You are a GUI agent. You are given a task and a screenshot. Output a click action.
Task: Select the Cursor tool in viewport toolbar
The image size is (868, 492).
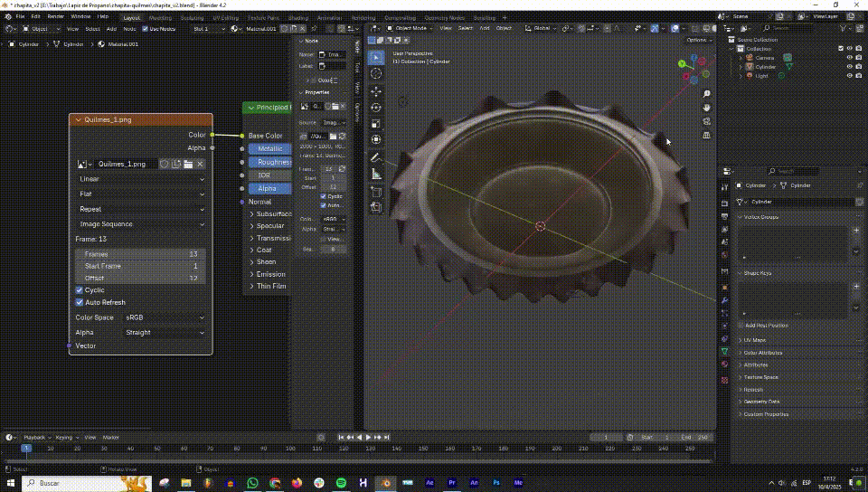coord(376,73)
